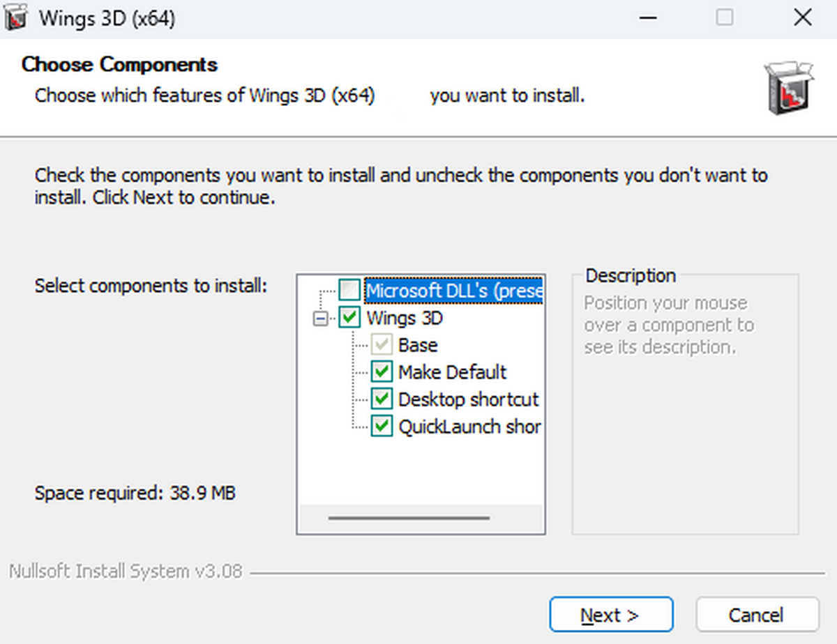Select the Wings 3D tree item label
837x644 pixels.
(405, 319)
